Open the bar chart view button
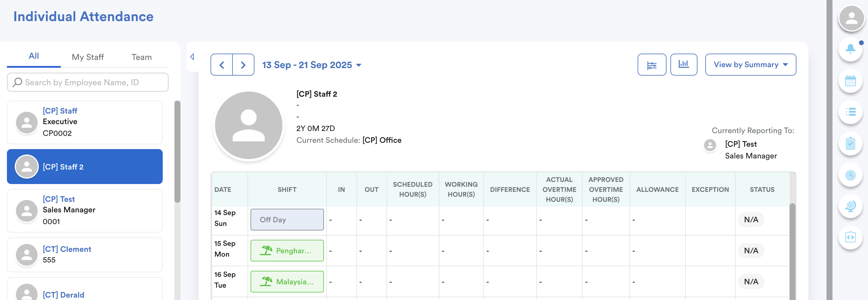 click(x=684, y=65)
